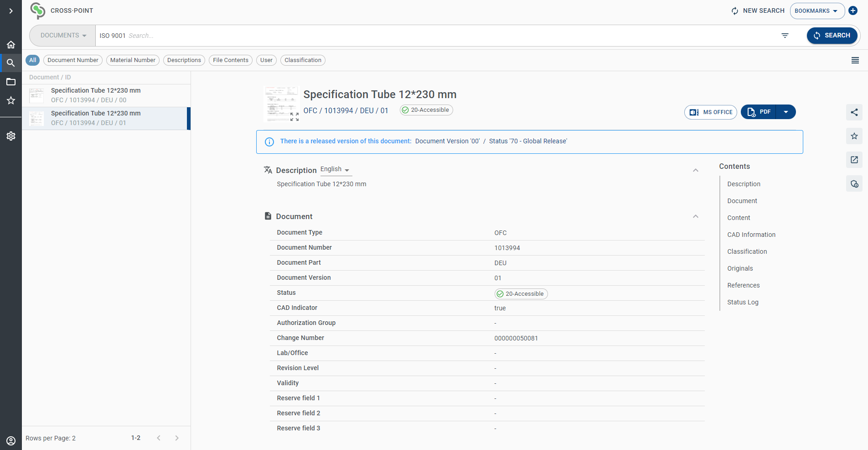
Task: Click the Document / ID column header
Action: coord(50,78)
